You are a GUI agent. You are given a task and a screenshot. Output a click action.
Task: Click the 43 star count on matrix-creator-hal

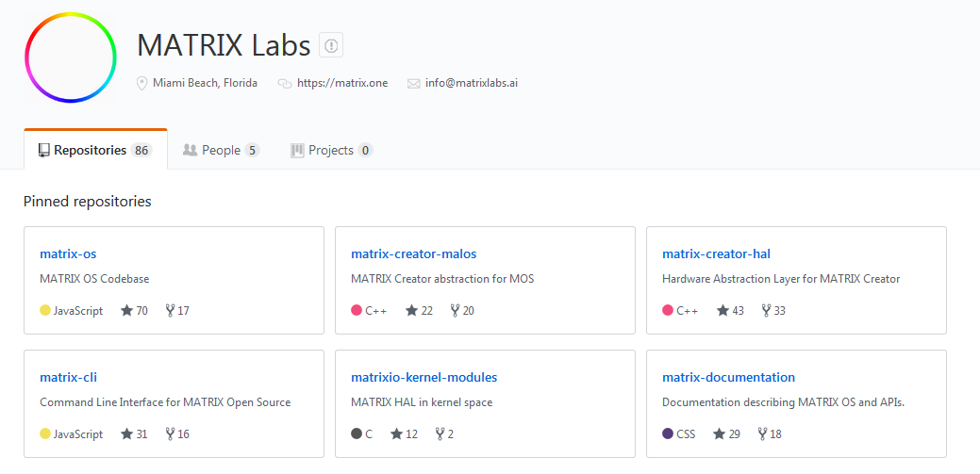pyautogui.click(x=739, y=310)
